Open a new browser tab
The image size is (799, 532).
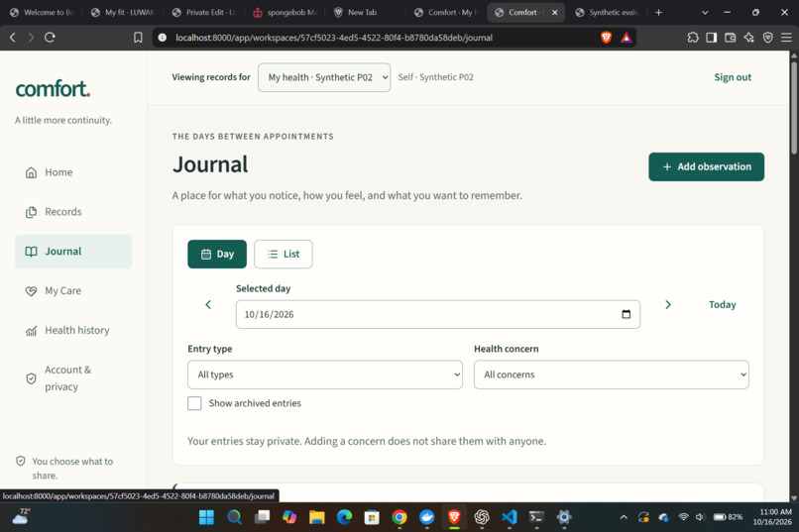[x=658, y=12]
